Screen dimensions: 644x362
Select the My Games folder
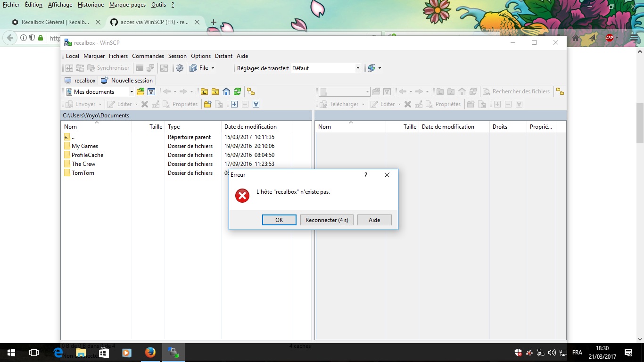pyautogui.click(x=85, y=146)
